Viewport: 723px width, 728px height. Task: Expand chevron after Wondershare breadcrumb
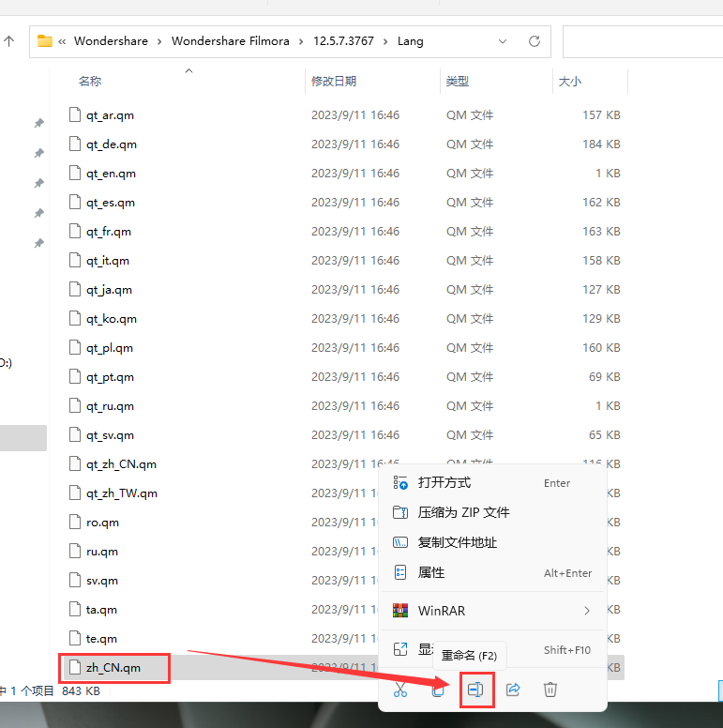tap(159, 42)
